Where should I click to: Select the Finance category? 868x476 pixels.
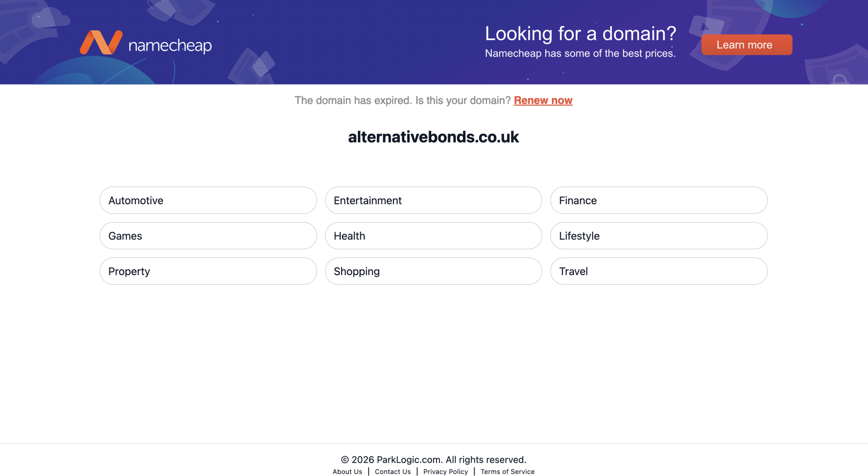tap(658, 200)
